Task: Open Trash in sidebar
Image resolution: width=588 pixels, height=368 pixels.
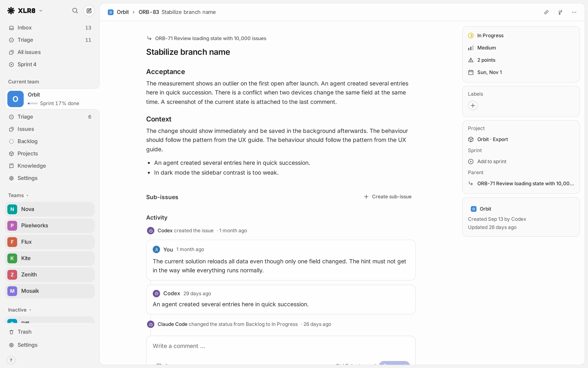Action: click(x=50, y=332)
